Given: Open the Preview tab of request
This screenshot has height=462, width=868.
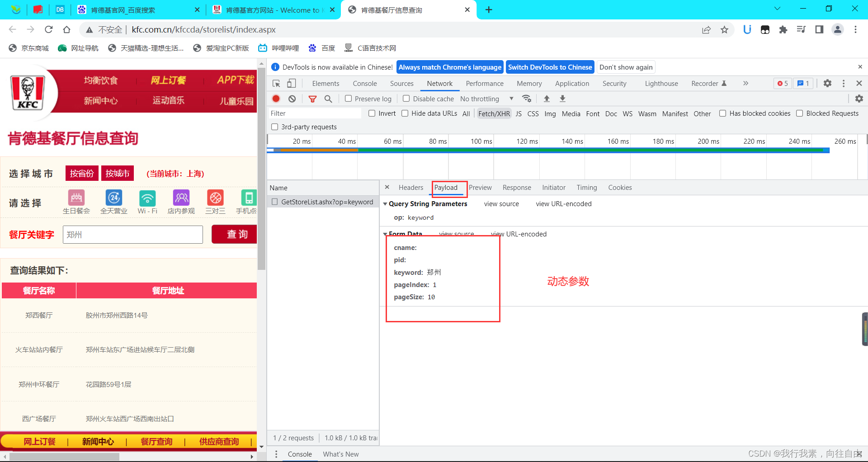Looking at the screenshot, I should pos(480,188).
